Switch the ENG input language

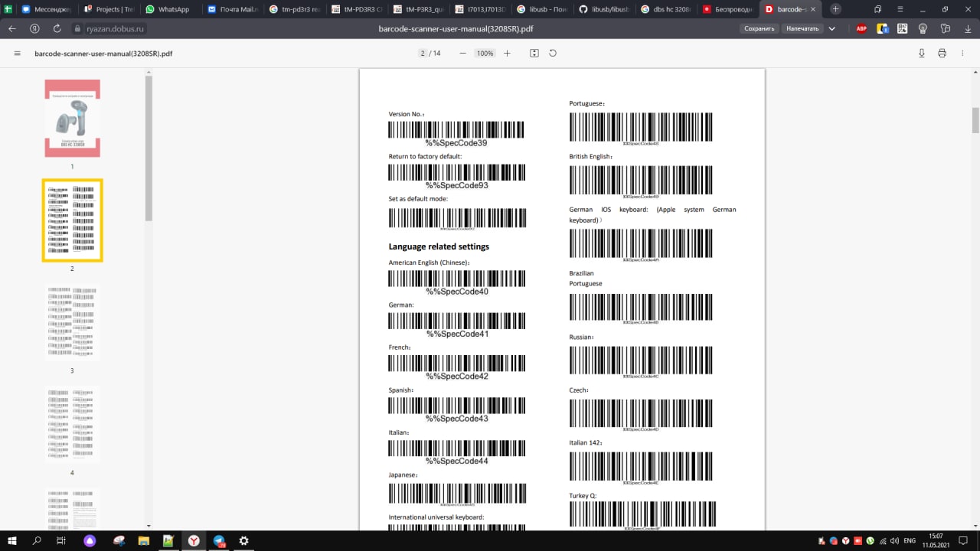click(x=910, y=540)
